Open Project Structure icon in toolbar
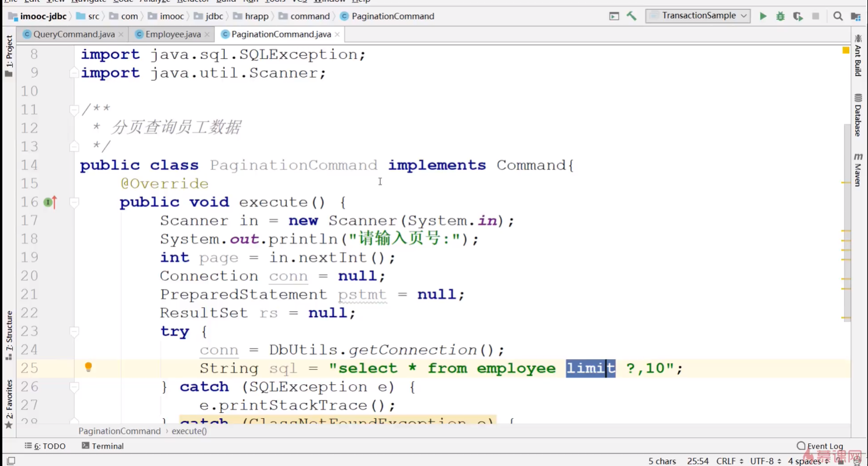 [x=856, y=16]
